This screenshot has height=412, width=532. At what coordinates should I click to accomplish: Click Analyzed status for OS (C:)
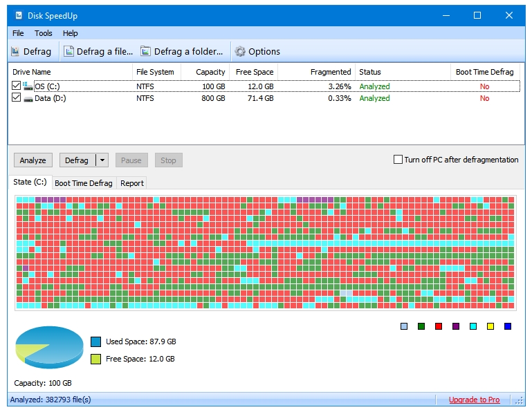pyautogui.click(x=374, y=86)
